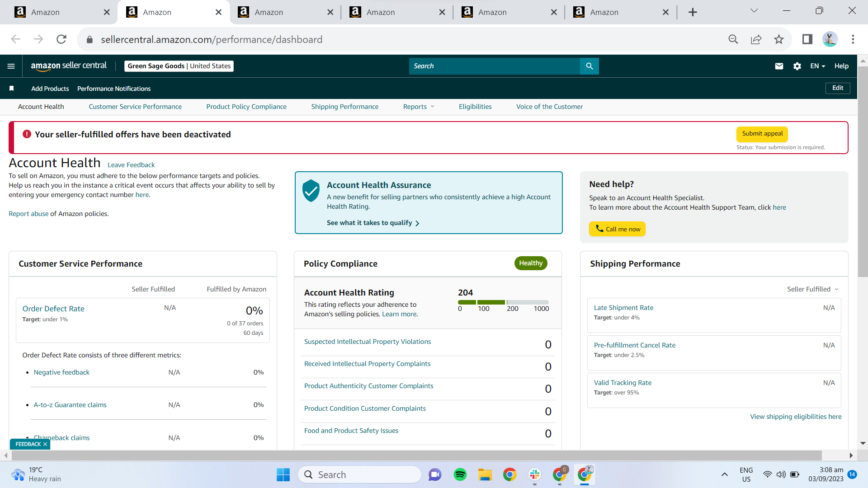Open Suspected Intellectual Property Violations
Viewport: 868px width, 488px height.
(x=368, y=342)
